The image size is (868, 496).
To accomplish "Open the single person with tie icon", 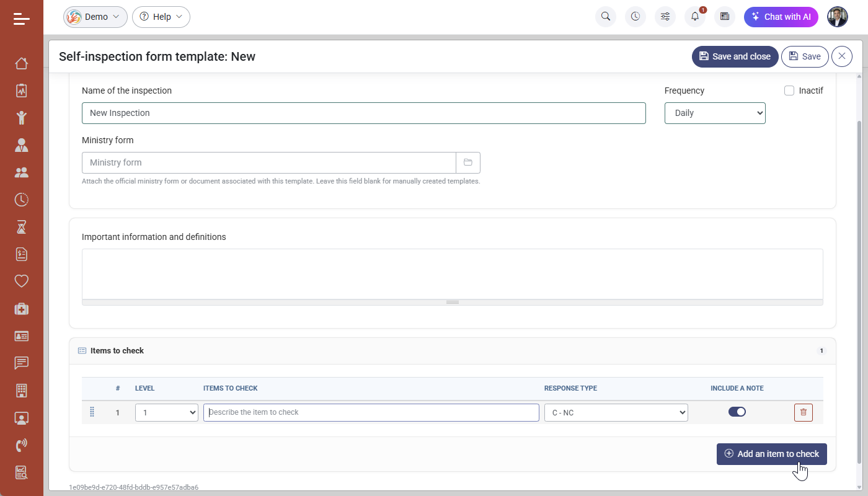I will pyautogui.click(x=22, y=145).
